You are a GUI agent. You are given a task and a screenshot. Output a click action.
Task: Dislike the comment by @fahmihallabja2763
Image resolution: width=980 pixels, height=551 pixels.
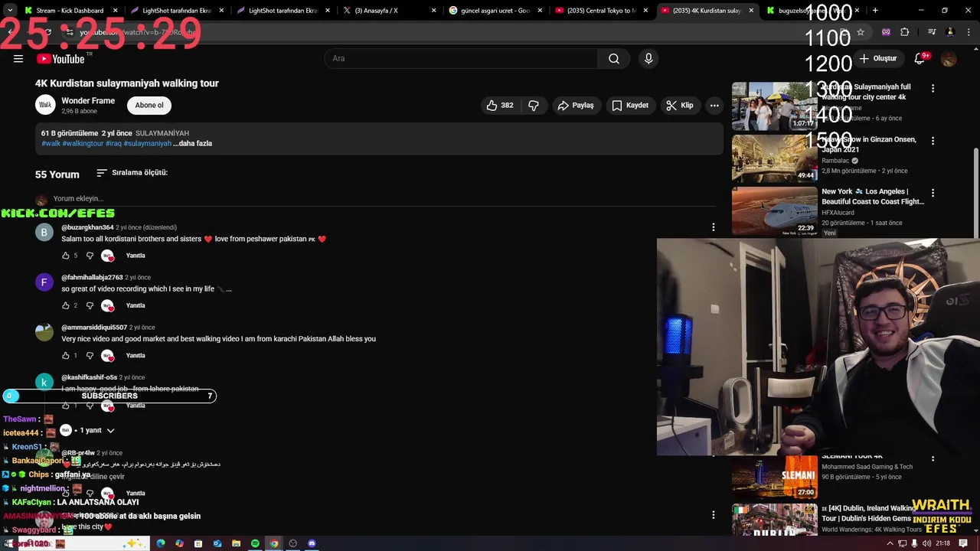point(90,305)
